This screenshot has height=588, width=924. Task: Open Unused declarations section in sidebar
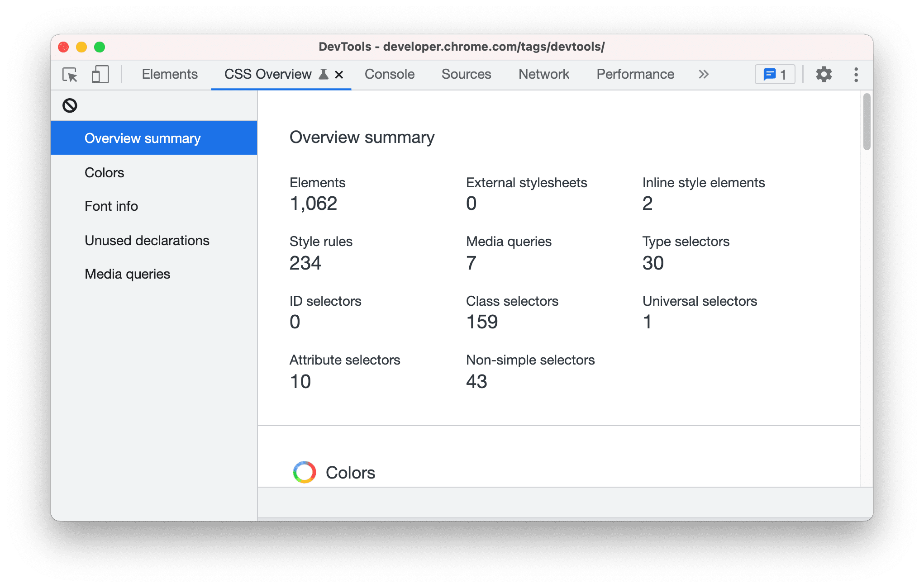point(149,240)
